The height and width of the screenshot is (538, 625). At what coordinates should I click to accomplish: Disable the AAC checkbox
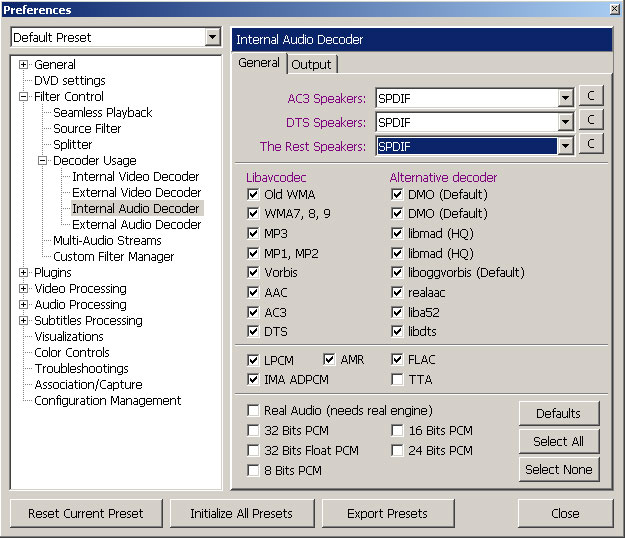(x=253, y=293)
